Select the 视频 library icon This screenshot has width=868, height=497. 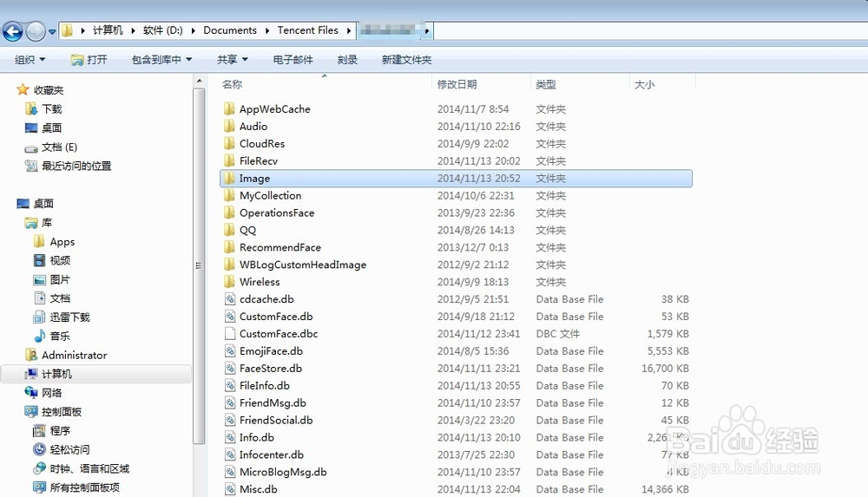click(39, 261)
